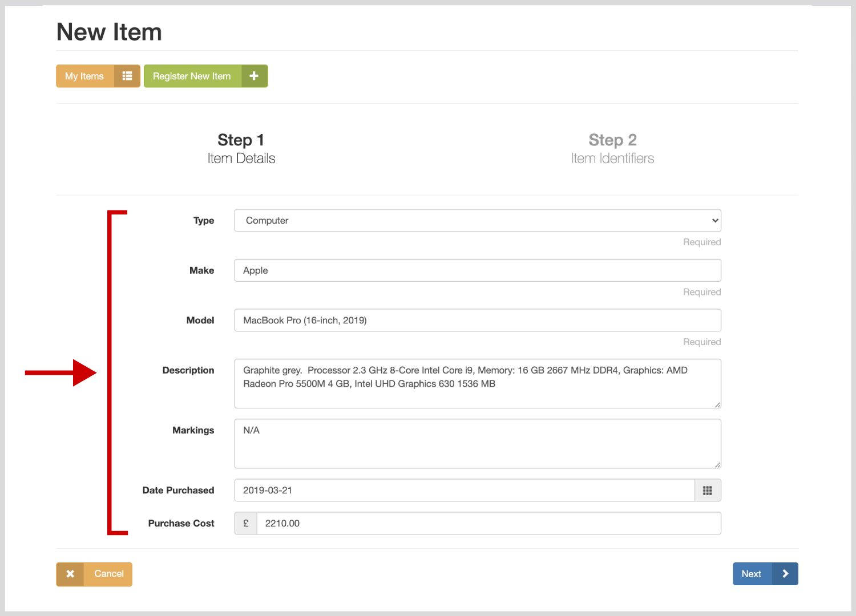Go to Step 2 Item Identifiers
Screen dimensions: 856x616
[x=612, y=148]
